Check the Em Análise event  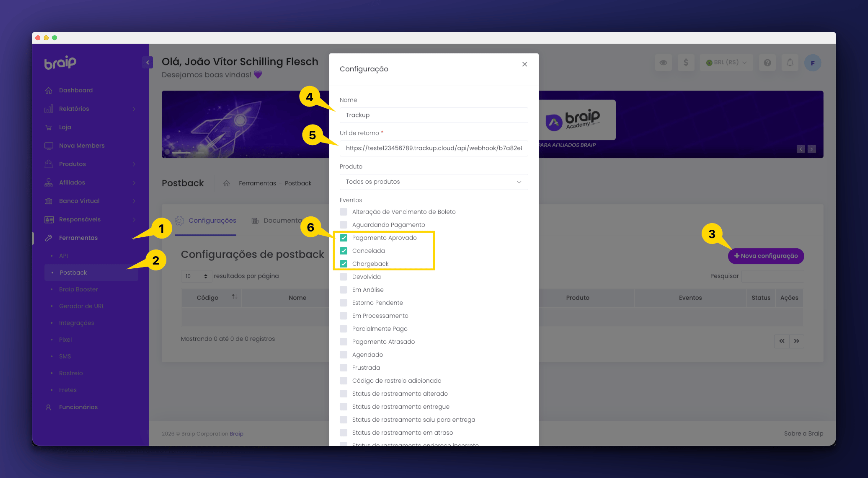coord(343,290)
